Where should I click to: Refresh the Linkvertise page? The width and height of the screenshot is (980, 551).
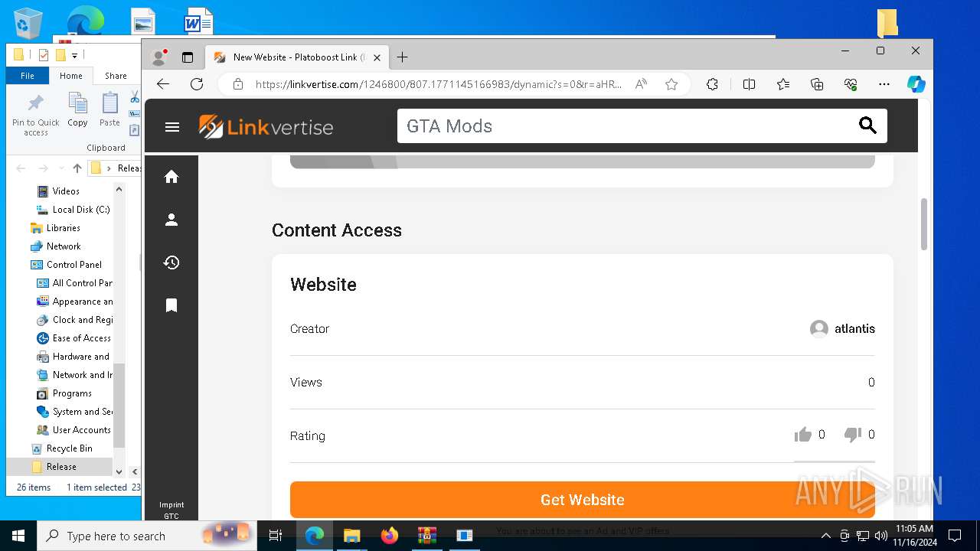point(197,84)
